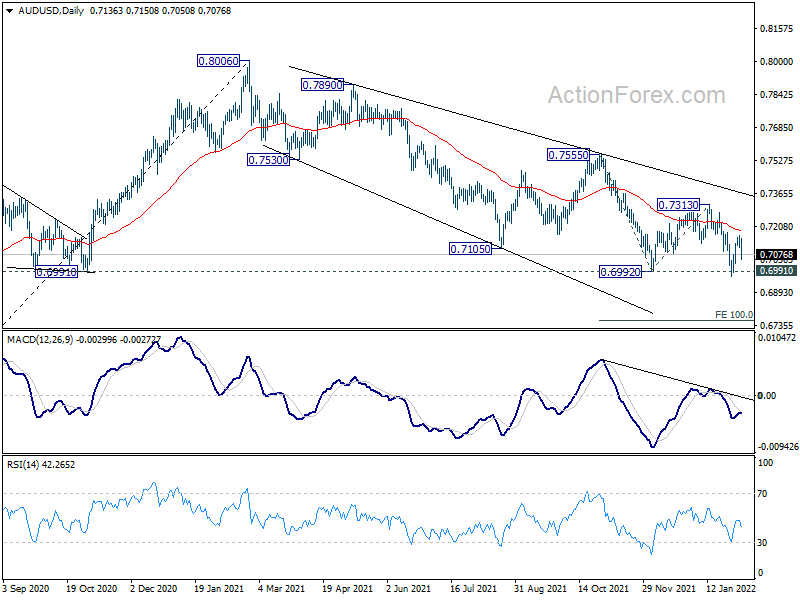Select the 0.75300 price label

point(268,160)
